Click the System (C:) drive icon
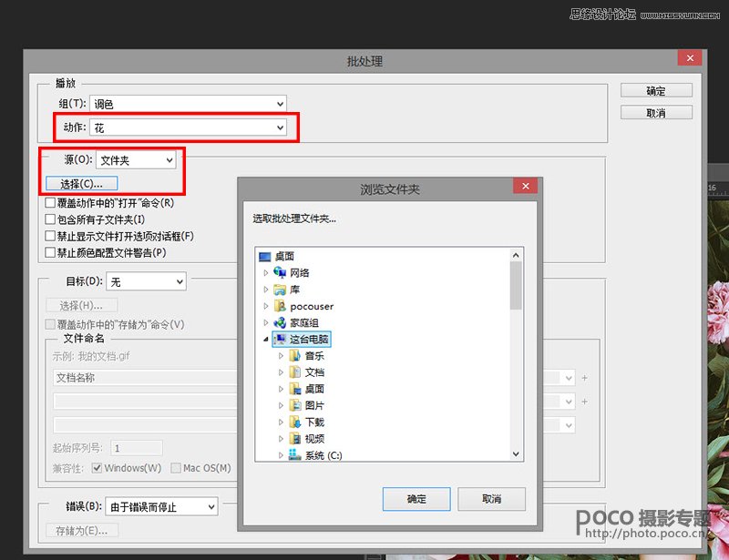Screen dimensions: 729x560 tap(294, 454)
